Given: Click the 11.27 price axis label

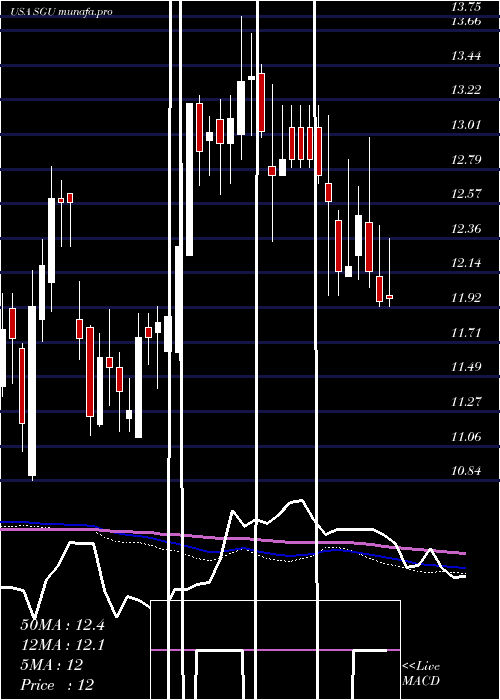Looking at the screenshot, I should [466, 402].
